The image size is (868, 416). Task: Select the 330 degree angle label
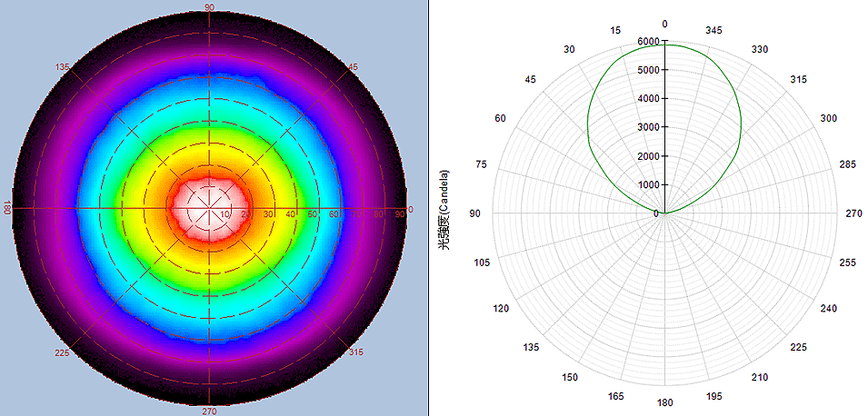760,49
